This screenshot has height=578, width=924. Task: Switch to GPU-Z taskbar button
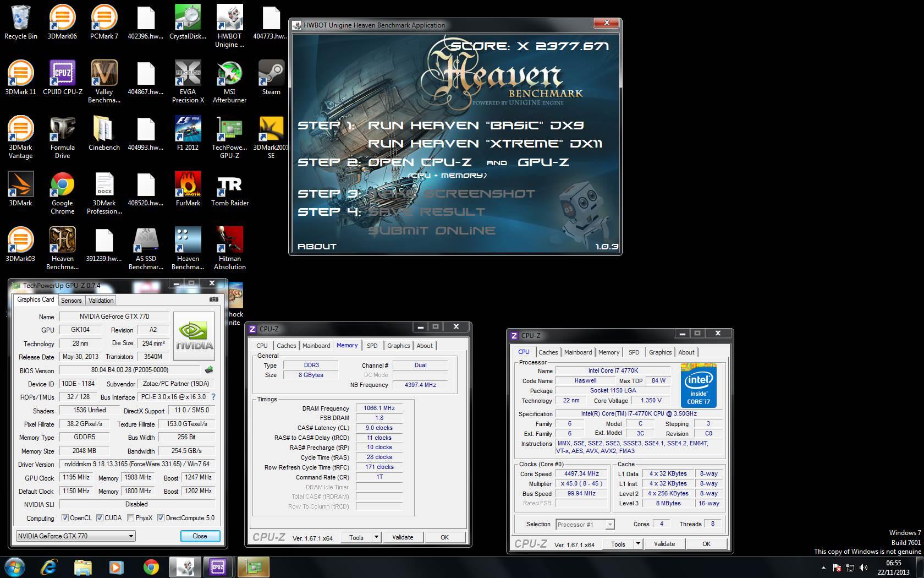[254, 567]
